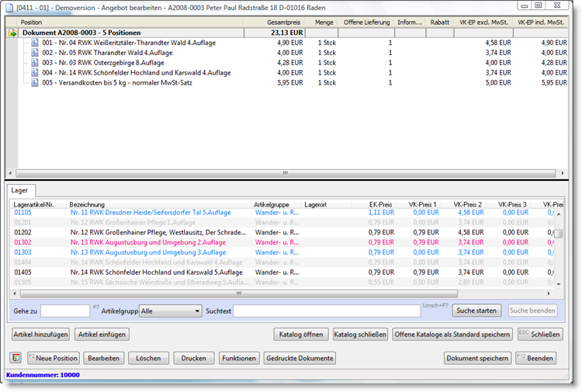Sort by the Gesamtpreis column header
The width and height of the screenshot is (582, 392).
tap(283, 23)
